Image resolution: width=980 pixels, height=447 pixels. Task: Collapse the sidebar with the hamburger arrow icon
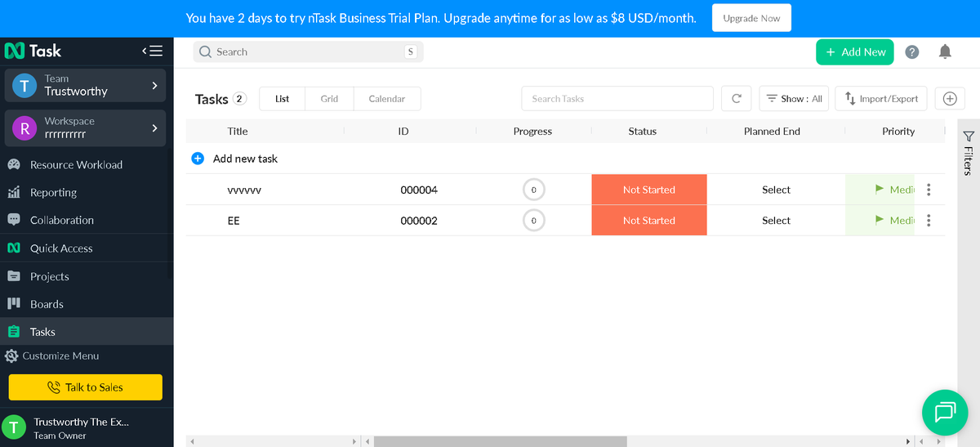point(152,51)
